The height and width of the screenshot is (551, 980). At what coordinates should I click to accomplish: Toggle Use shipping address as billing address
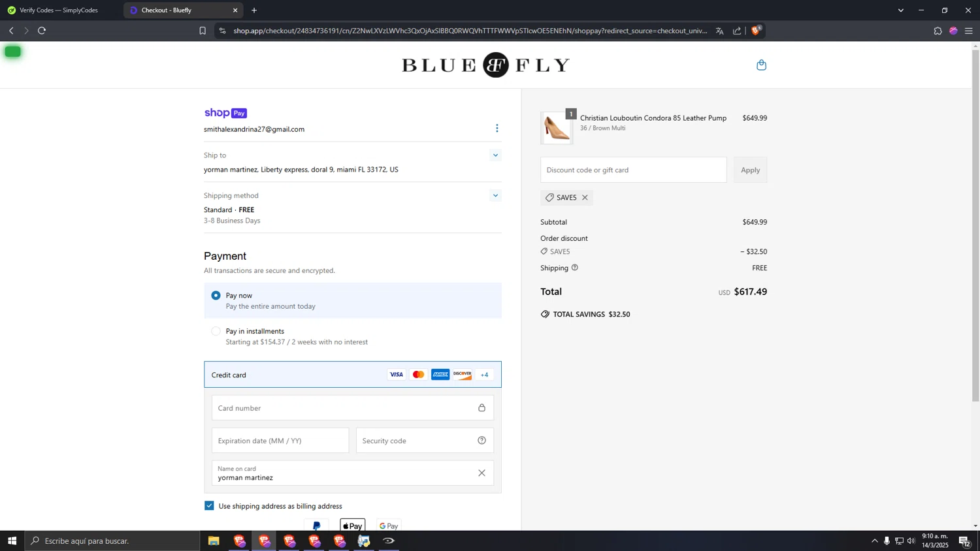point(209,506)
